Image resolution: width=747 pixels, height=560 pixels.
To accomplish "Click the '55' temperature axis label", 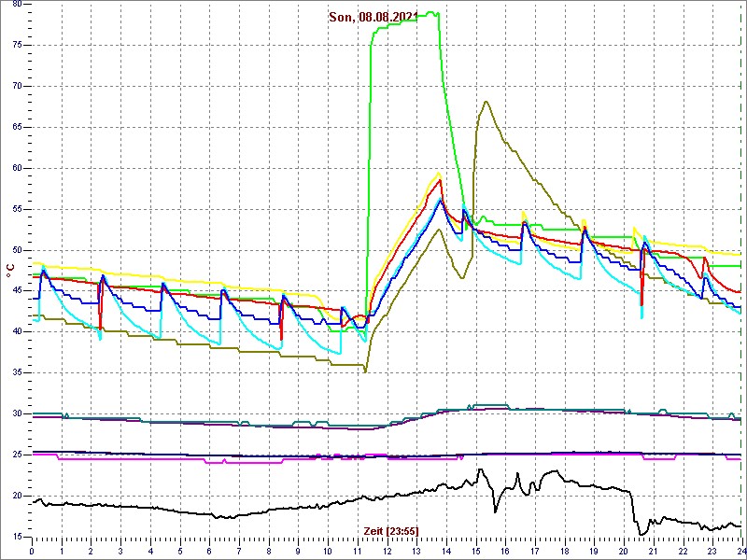I will (16, 209).
